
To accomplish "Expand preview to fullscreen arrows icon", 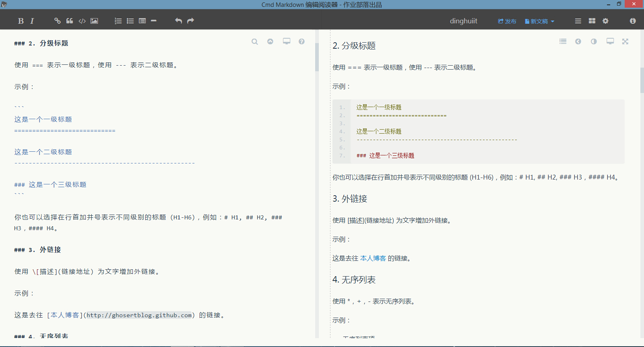I will pyautogui.click(x=625, y=41).
